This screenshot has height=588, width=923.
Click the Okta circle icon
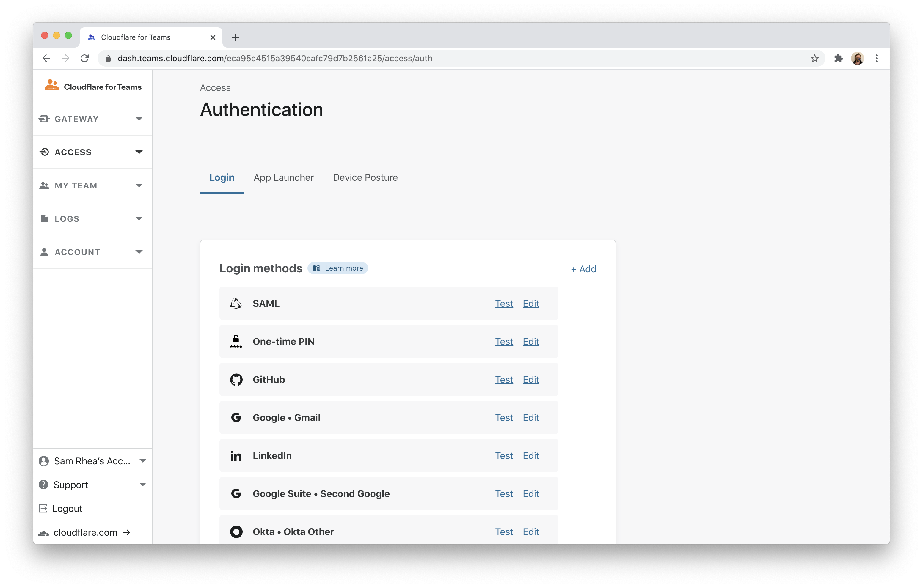point(236,532)
